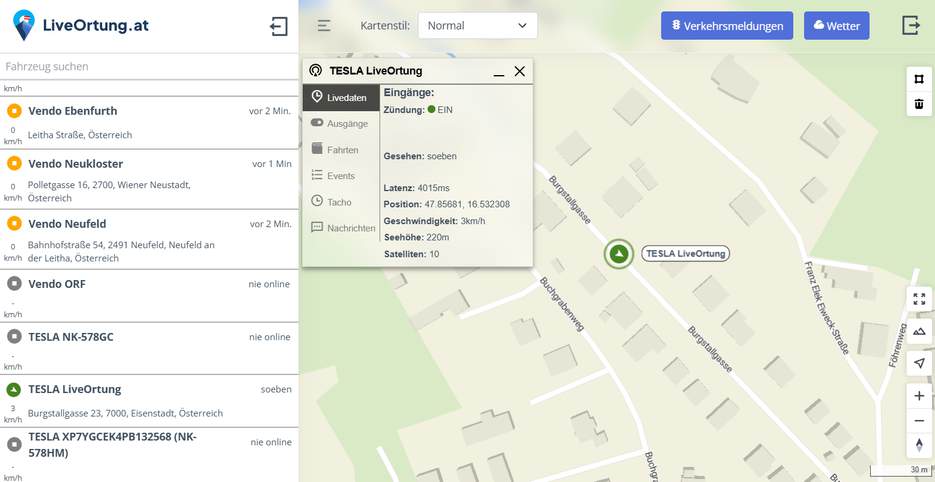Click the popup's location header icon
Image resolution: width=935 pixels, height=482 pixels.
click(315, 71)
